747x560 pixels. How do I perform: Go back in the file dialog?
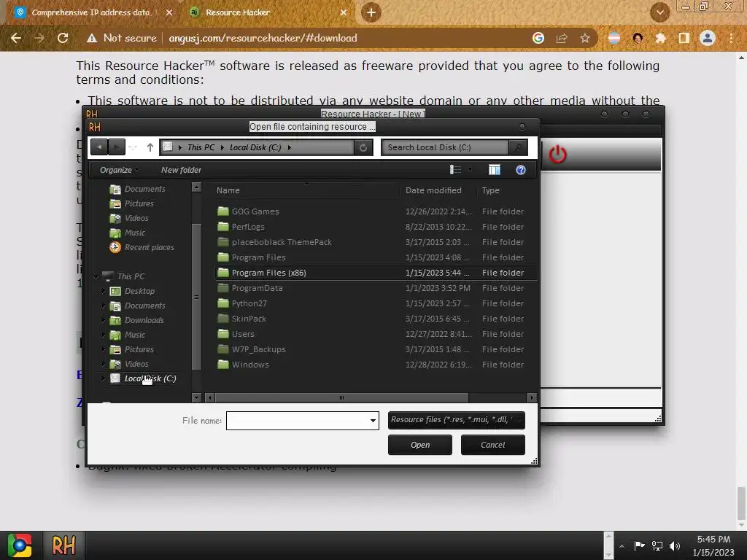(x=99, y=147)
